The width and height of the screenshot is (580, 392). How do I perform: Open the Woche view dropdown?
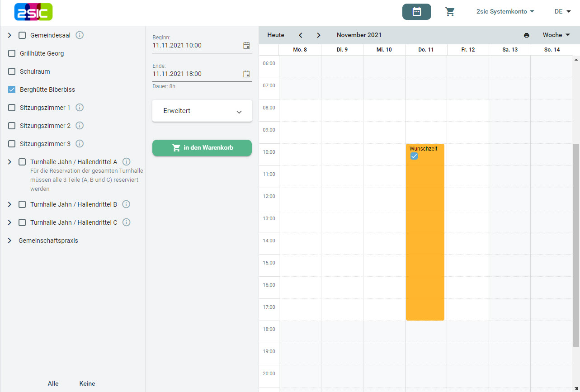(x=556, y=35)
